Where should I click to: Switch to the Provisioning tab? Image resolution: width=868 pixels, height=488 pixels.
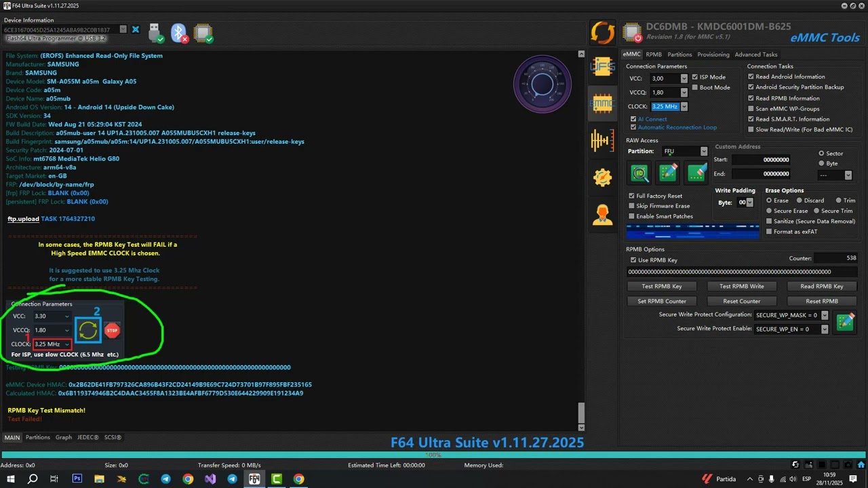click(713, 54)
